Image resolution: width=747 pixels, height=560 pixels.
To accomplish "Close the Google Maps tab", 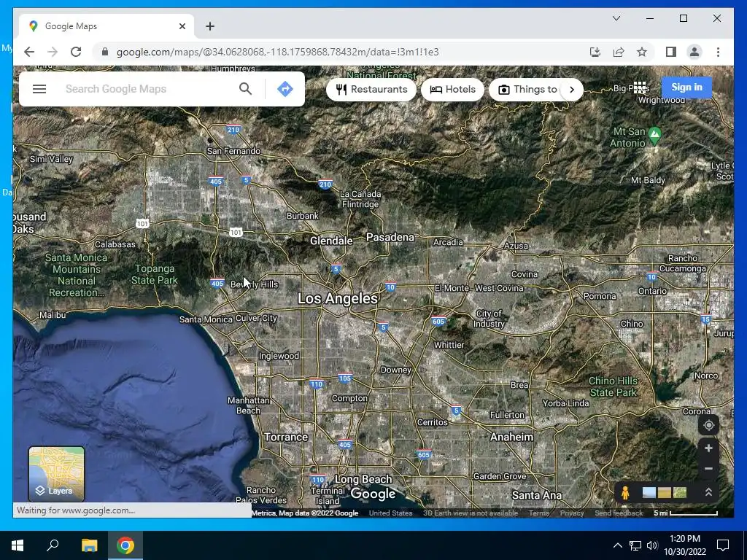I will click(x=182, y=26).
